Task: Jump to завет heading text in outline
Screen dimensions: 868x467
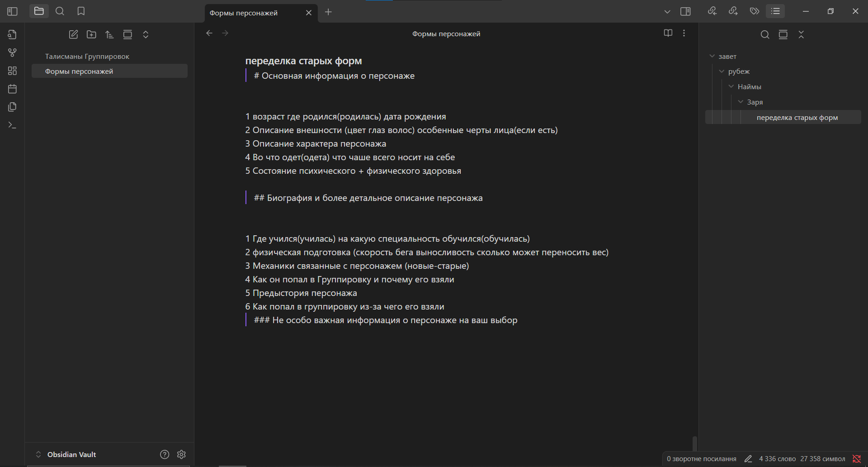Action: 727,57
